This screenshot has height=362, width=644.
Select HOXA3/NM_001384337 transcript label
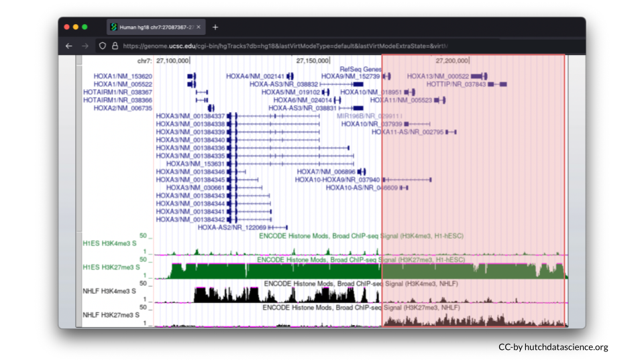(x=190, y=116)
